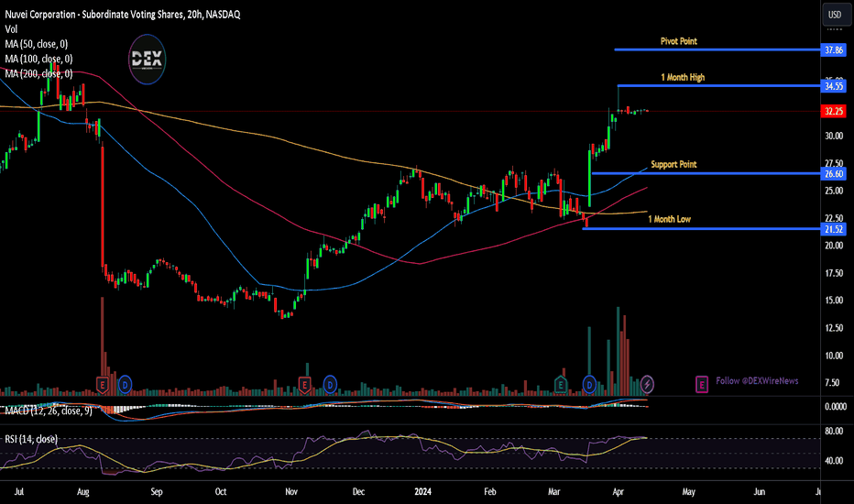Click the lightning bolt event marker
The width and height of the screenshot is (854, 504).
(647, 385)
